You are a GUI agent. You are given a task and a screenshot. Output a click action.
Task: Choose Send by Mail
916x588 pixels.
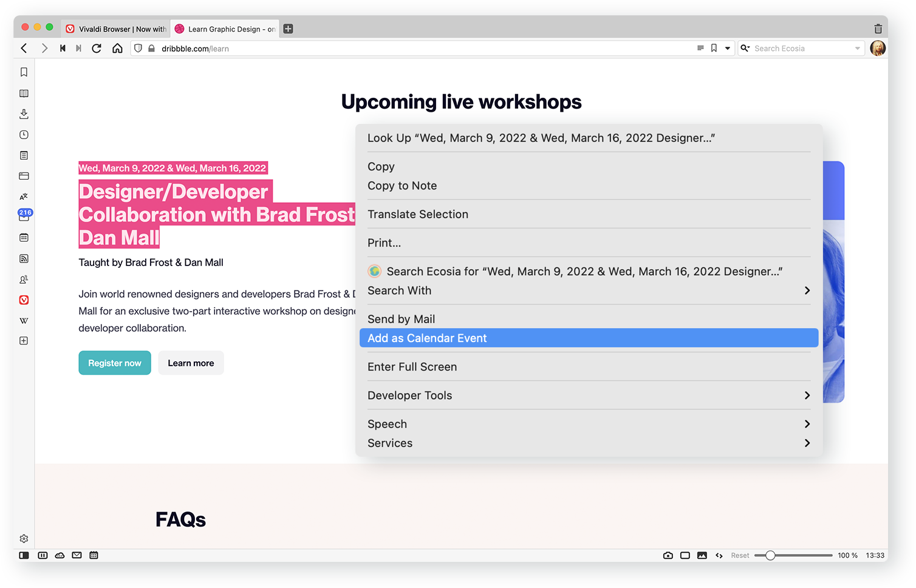point(589,320)
